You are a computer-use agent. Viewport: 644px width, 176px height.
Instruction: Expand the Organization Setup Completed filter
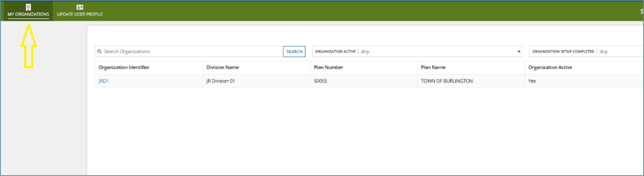pos(586,51)
